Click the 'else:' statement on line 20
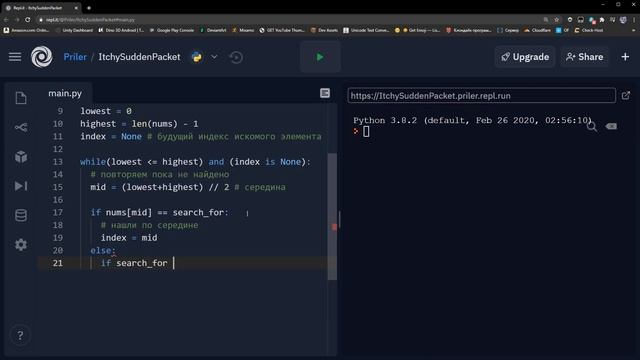The image size is (640, 360). pyautogui.click(x=103, y=250)
